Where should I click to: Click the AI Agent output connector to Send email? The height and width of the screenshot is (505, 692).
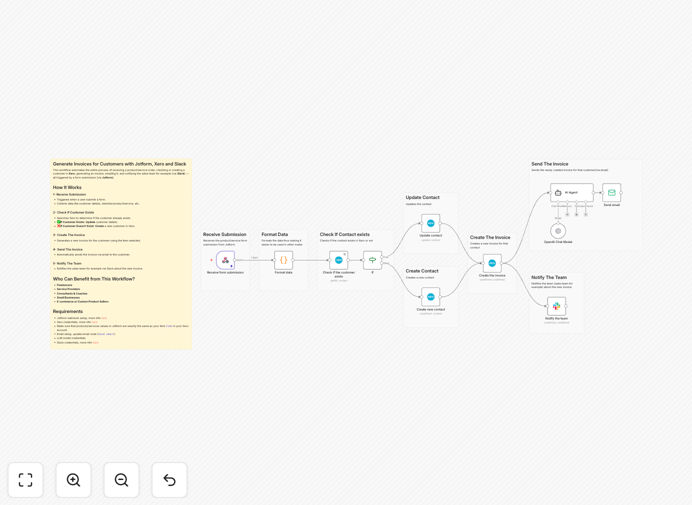(x=594, y=192)
